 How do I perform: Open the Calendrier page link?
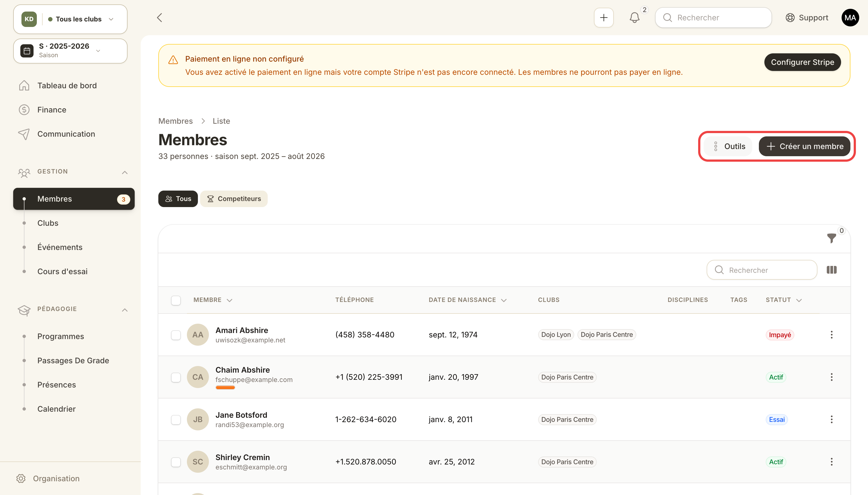tap(56, 409)
